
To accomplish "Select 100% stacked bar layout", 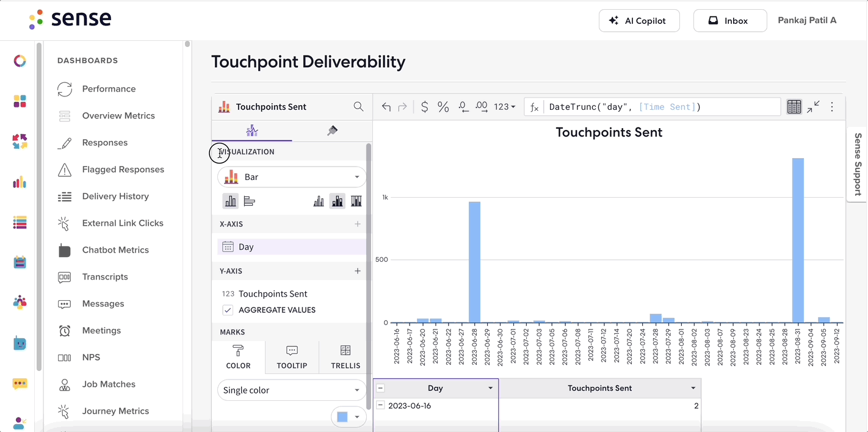I will 356,201.
